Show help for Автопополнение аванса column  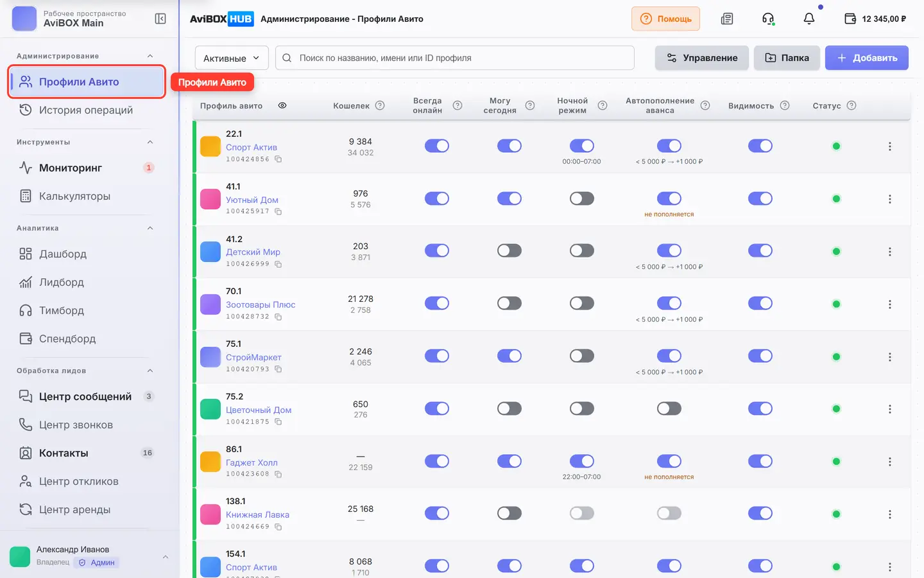point(705,105)
